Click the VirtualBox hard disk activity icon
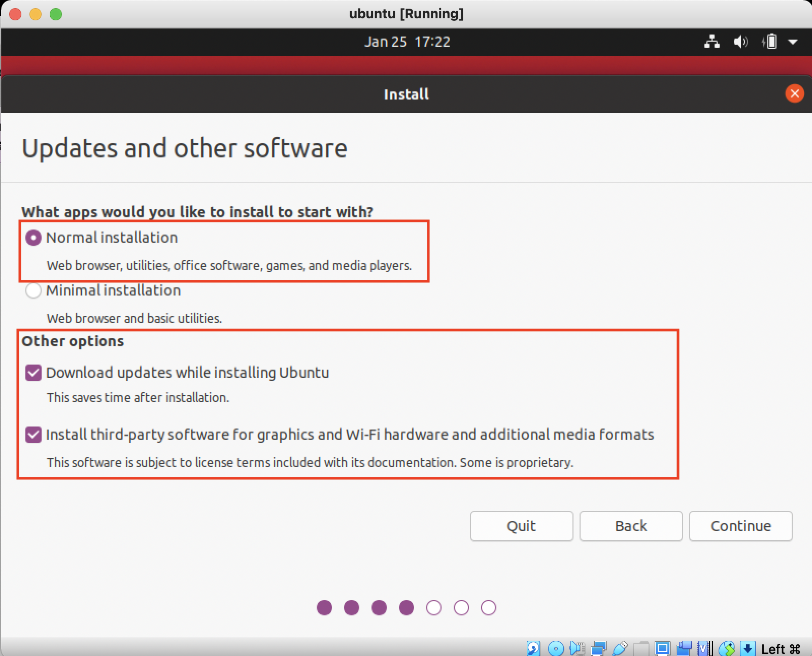 [533, 648]
